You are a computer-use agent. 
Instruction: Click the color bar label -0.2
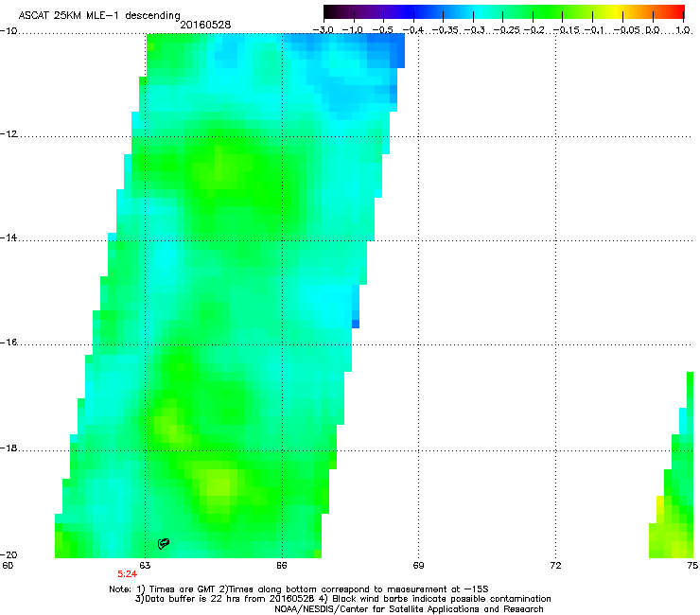pyautogui.click(x=534, y=30)
